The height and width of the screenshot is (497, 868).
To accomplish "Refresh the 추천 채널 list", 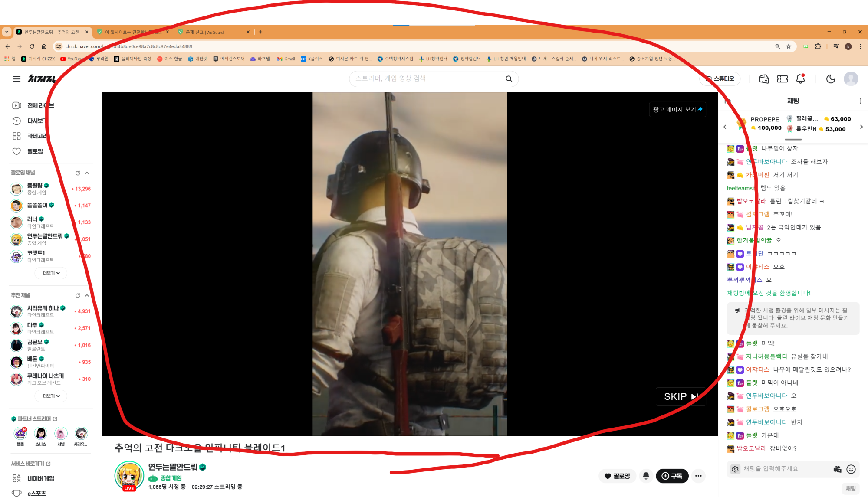I will tap(78, 296).
